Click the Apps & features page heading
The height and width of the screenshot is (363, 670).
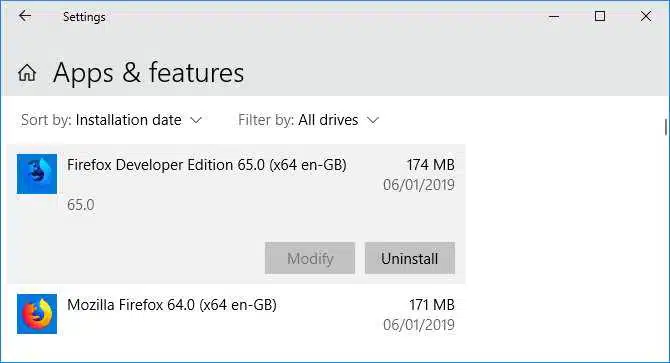pos(148,73)
